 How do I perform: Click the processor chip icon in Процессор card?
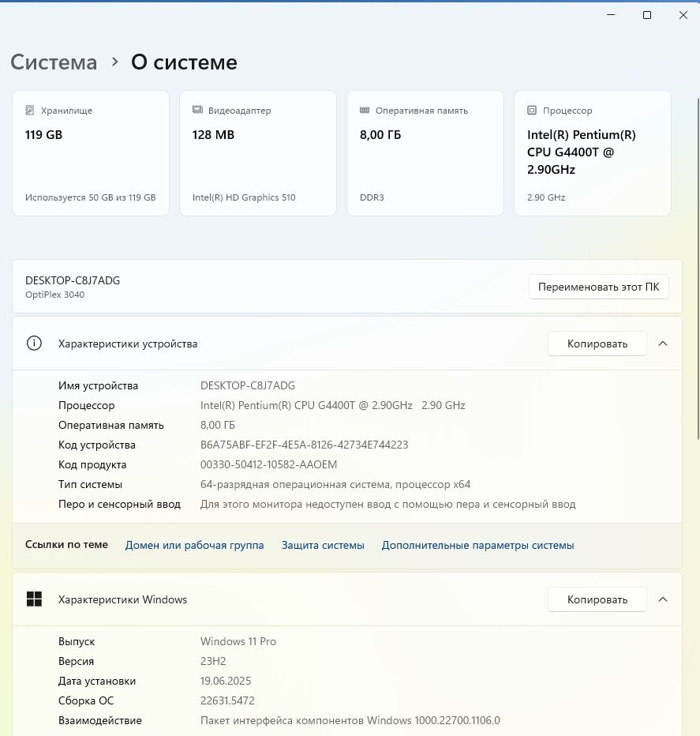pos(532,111)
